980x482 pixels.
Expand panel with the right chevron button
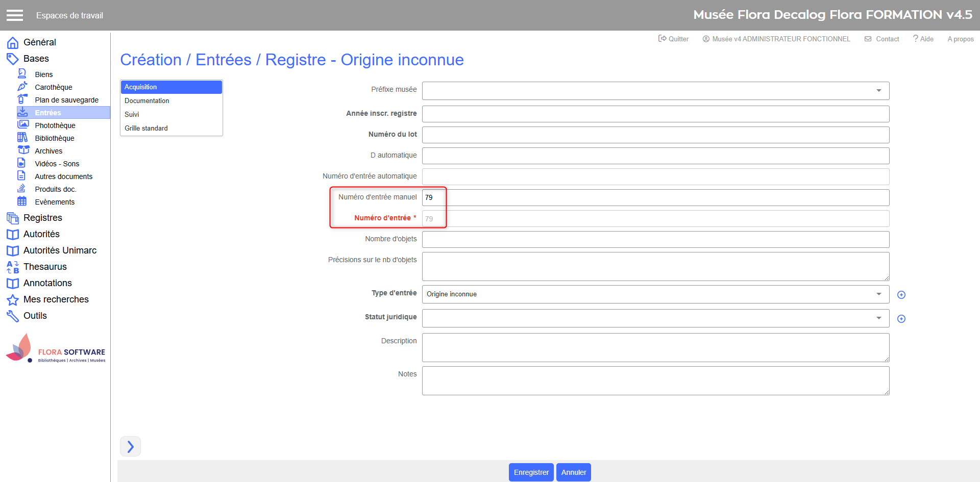[x=130, y=446]
